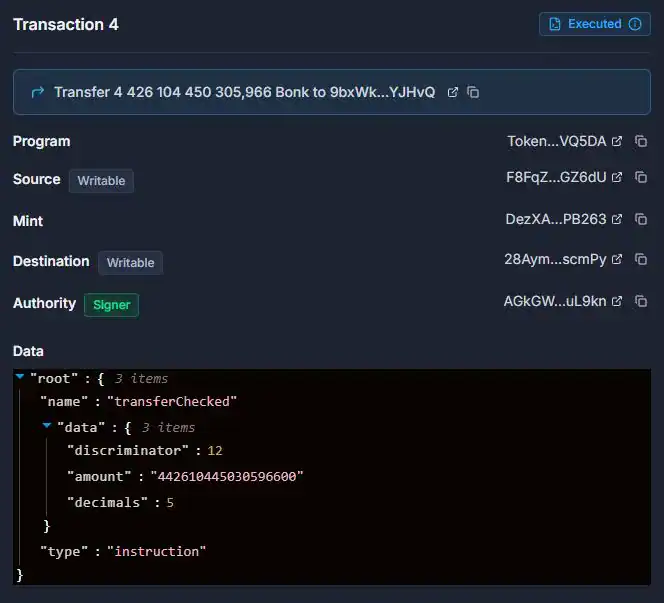Select the discriminator value 12
664x603 pixels.
click(x=215, y=451)
